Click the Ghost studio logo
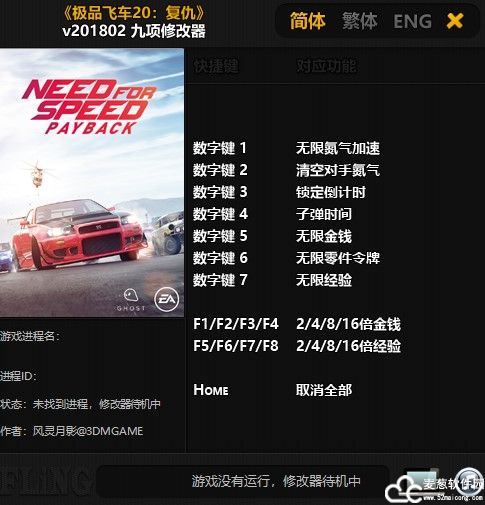This screenshot has width=485, height=505. (131, 300)
